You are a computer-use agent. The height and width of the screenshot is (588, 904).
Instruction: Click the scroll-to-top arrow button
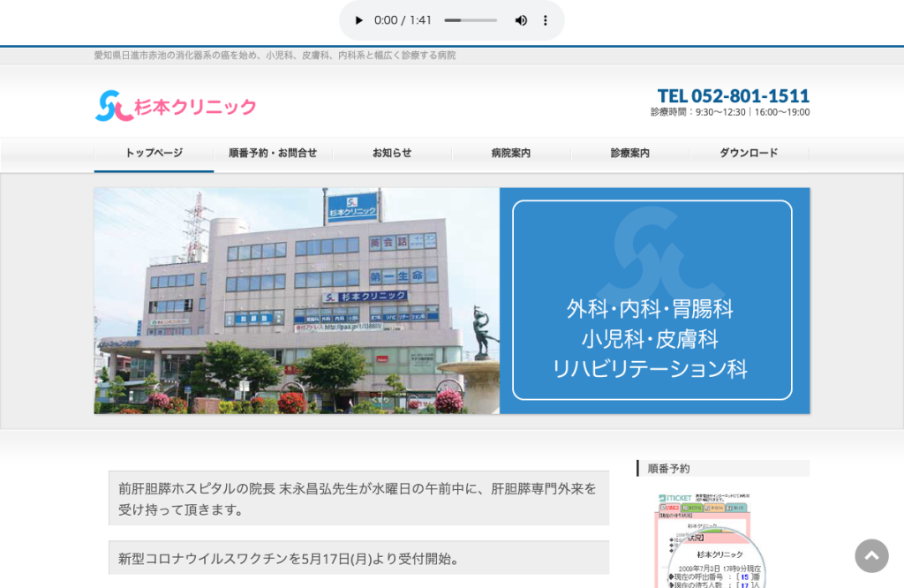(x=871, y=555)
